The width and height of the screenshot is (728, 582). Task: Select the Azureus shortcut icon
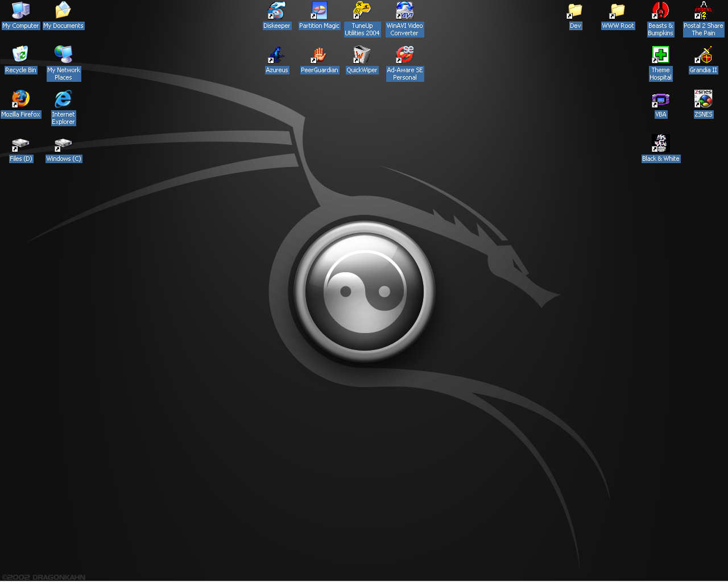click(276, 55)
